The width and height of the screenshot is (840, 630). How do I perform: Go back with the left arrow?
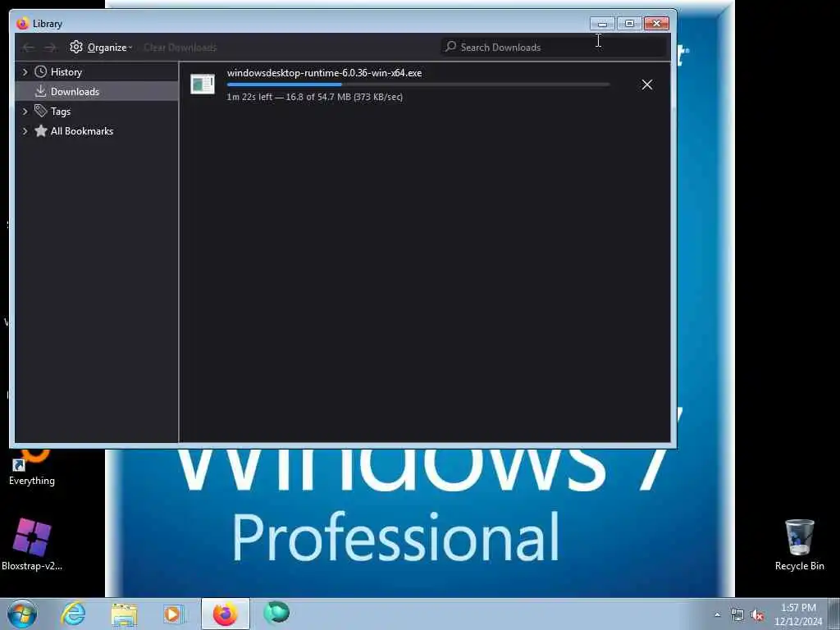(29, 48)
